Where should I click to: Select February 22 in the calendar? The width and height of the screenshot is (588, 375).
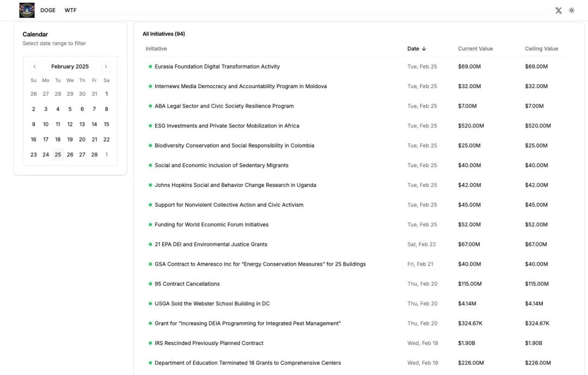pos(107,139)
